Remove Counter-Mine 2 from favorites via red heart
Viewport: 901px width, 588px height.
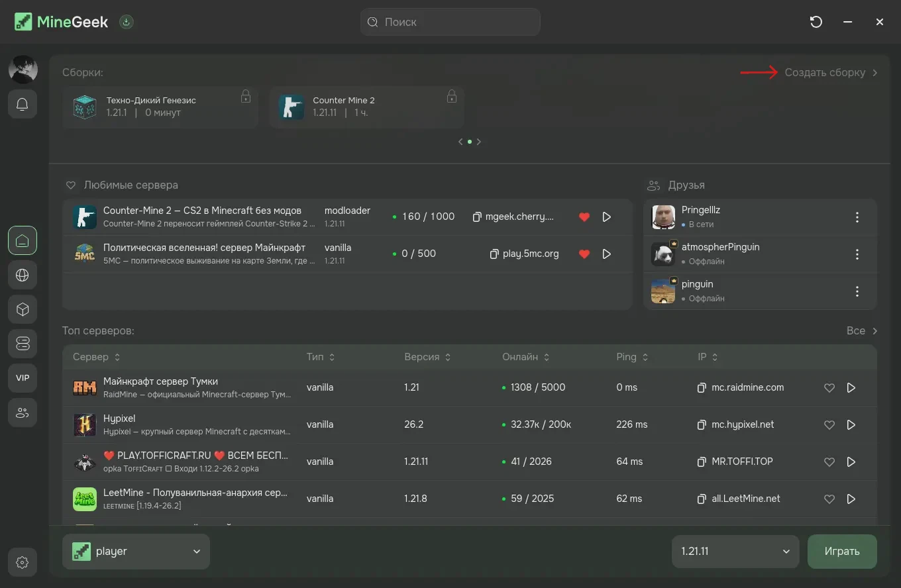tap(584, 217)
